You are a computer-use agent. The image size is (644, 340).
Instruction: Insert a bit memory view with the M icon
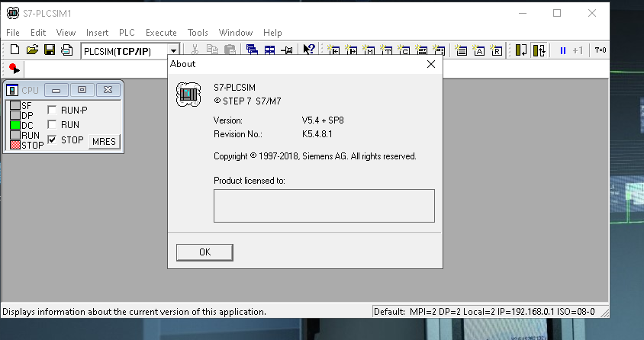370,50
